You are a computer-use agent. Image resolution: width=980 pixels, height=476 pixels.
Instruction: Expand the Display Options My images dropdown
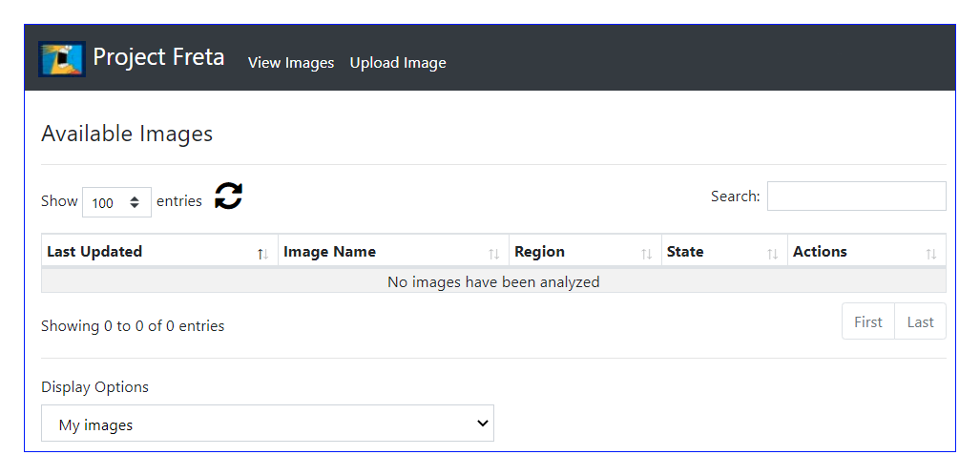coord(267,424)
